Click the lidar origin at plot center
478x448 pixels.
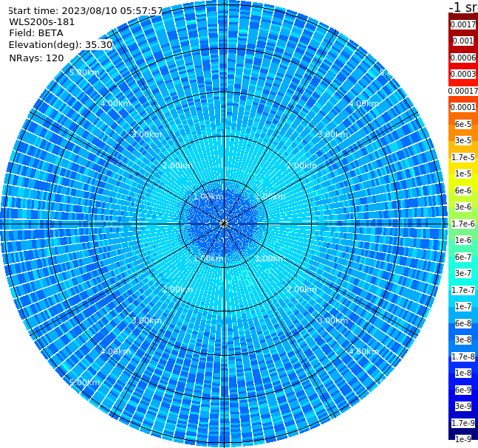coord(224,224)
